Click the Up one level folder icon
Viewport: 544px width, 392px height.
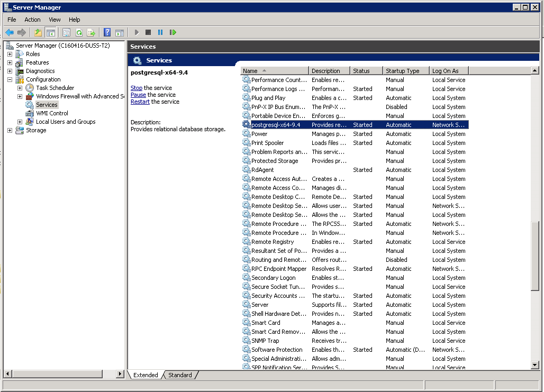point(38,32)
